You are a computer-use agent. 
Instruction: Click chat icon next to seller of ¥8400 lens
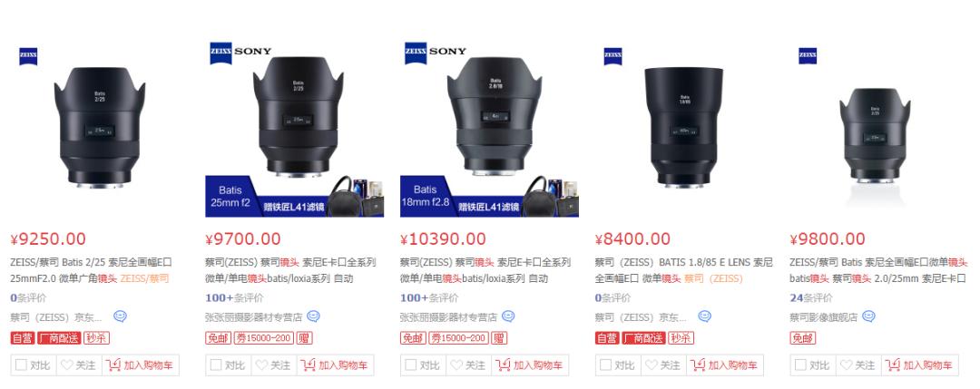[704, 316]
